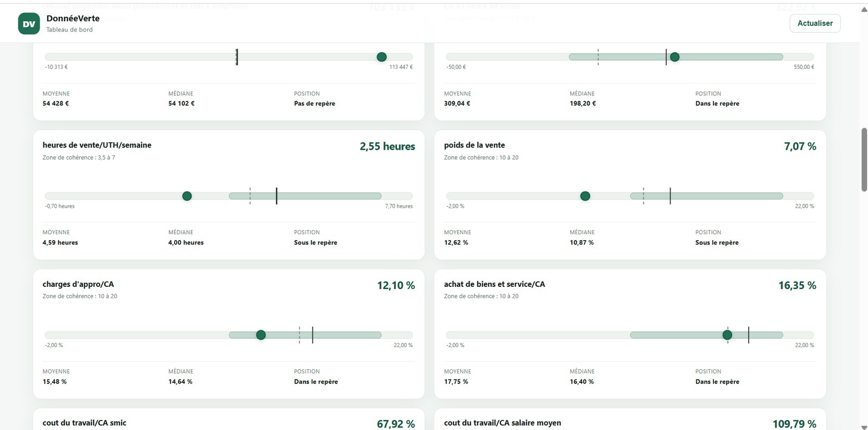Click the scrollbar down arrow
This screenshot has width=868, height=430.
864,427
